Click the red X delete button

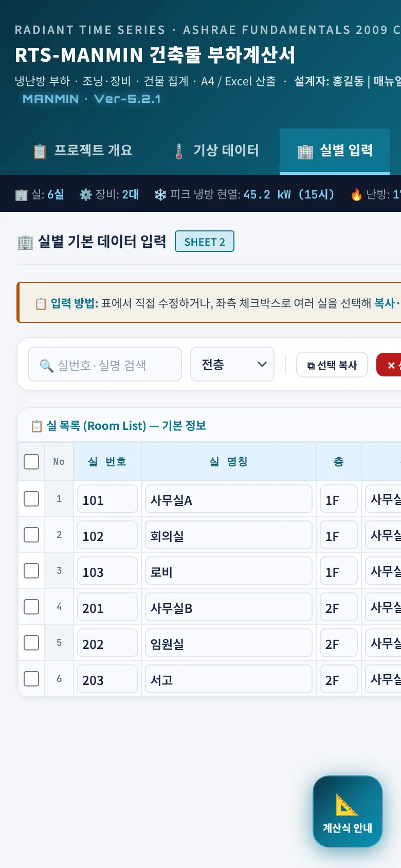point(389,365)
